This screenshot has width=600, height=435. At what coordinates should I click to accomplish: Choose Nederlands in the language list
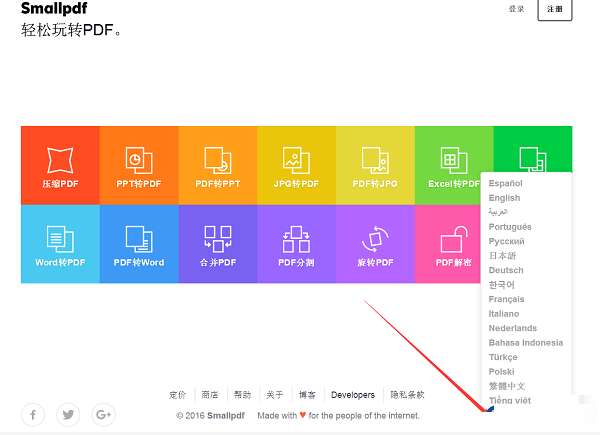coord(513,328)
